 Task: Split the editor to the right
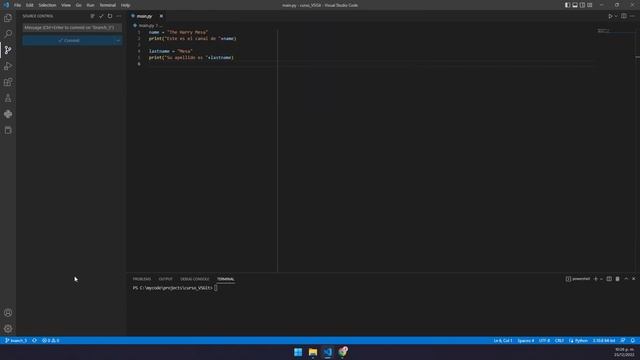coord(624,16)
